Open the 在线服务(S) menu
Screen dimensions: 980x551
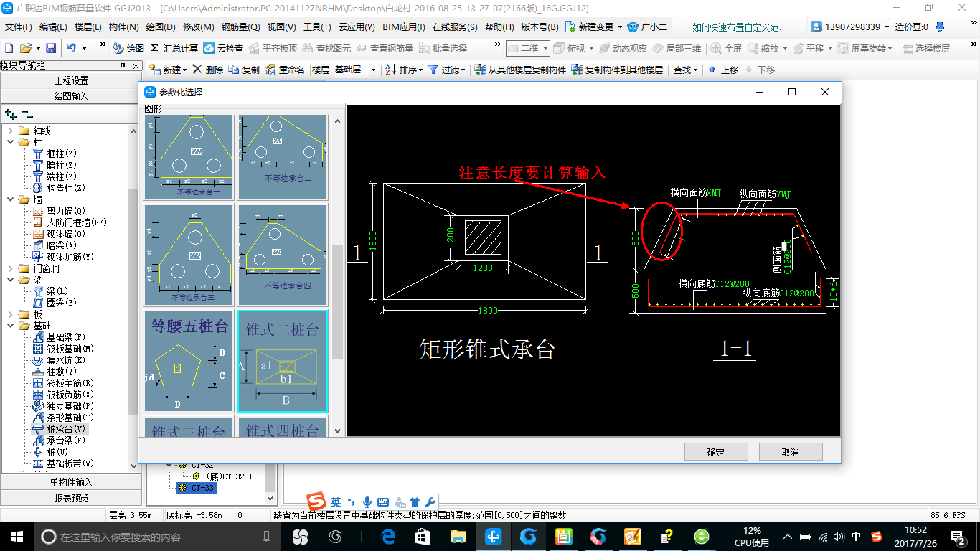pyautogui.click(x=455, y=27)
